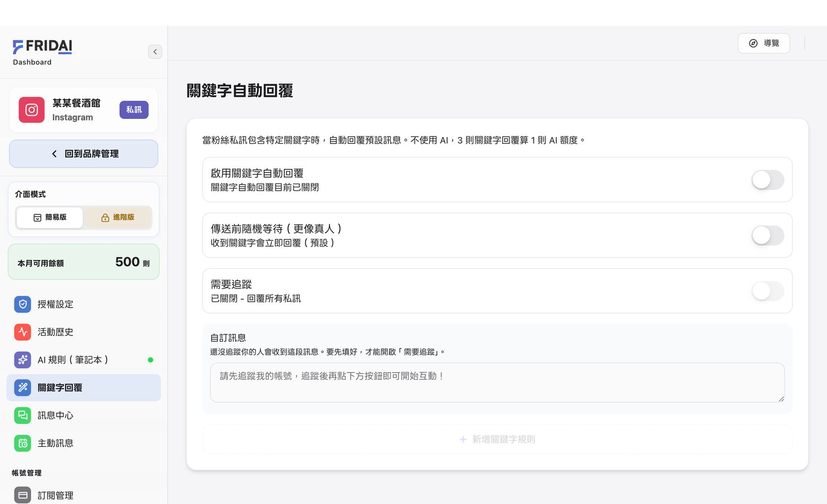Click the text 已關閉 - 回覆所有私訊
Viewport: 827px width, 504px height.
tap(256, 298)
